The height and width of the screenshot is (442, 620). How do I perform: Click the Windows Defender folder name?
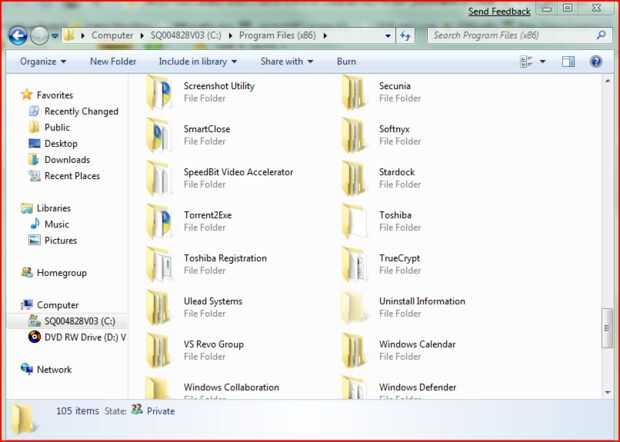click(418, 387)
